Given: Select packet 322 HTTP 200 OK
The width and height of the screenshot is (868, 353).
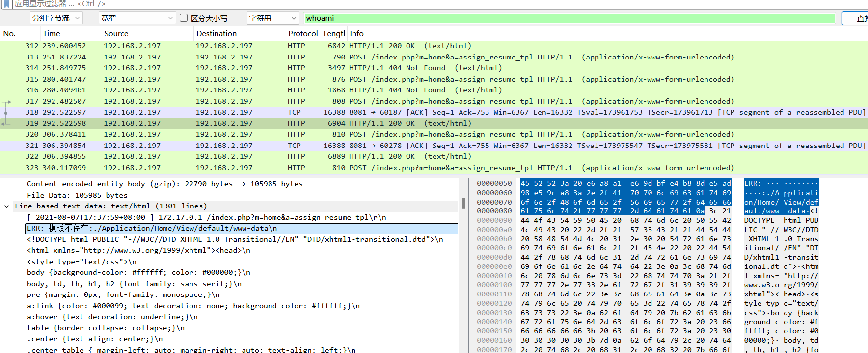Looking at the screenshot, I should coord(434,156).
